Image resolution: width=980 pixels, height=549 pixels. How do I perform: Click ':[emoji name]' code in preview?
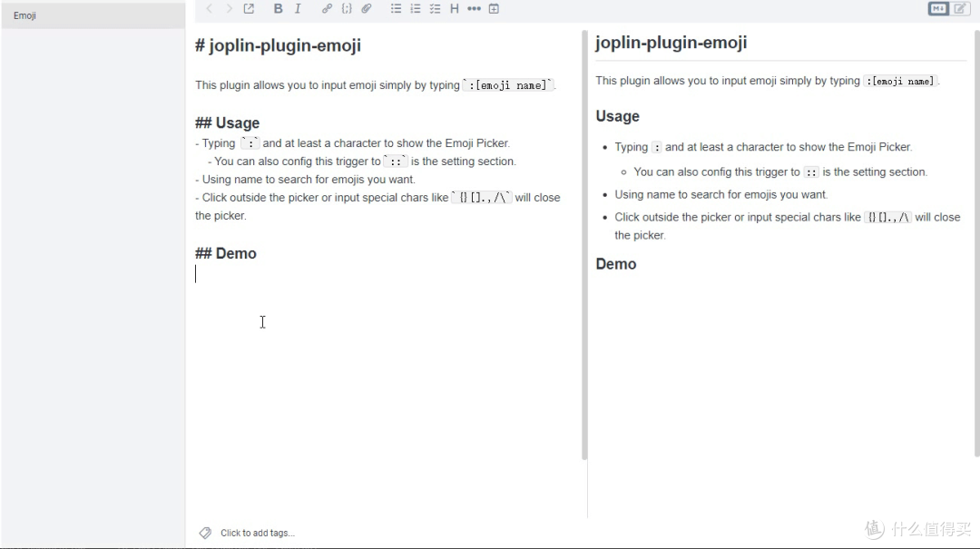(x=900, y=81)
